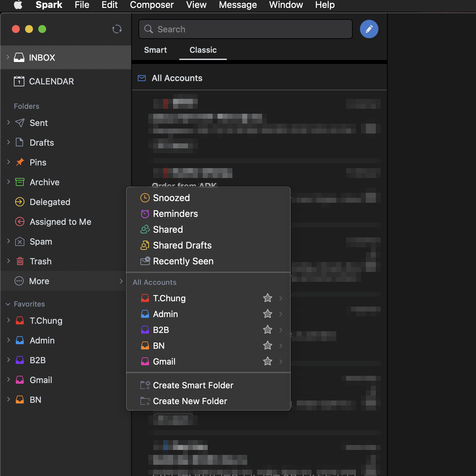476x476 pixels.
Task: Open the Composer menu
Action: [152, 5]
